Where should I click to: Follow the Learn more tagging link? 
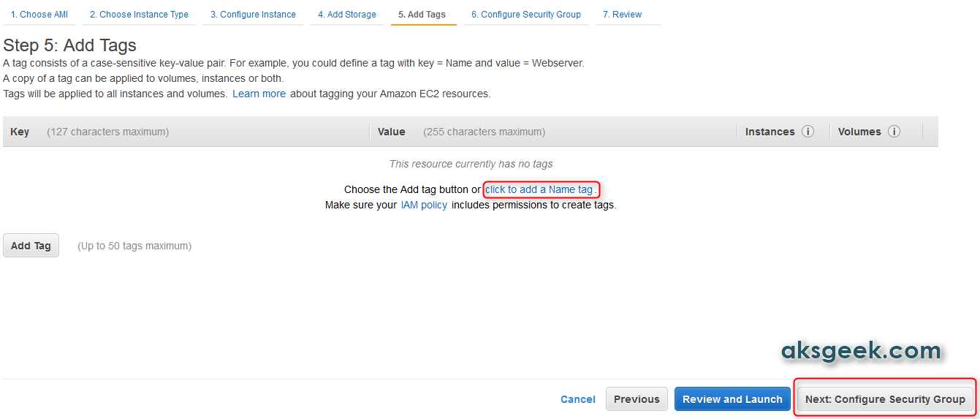point(259,94)
